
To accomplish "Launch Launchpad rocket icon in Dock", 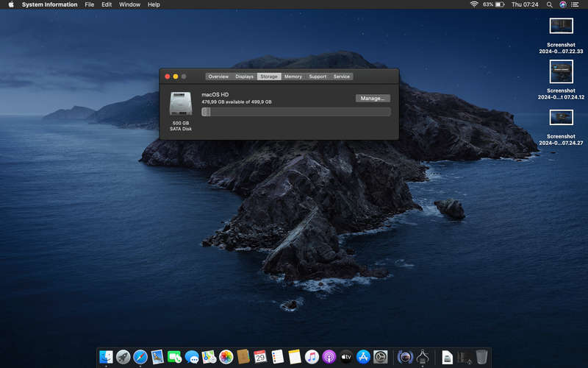I will (123, 357).
